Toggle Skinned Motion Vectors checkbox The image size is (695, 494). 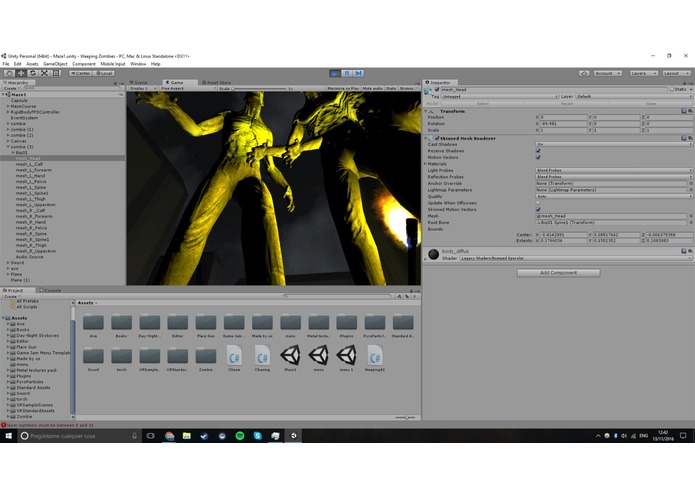point(538,209)
